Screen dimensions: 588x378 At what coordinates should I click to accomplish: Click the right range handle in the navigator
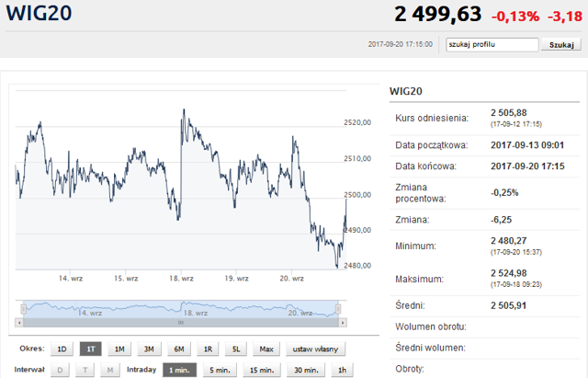click(336, 308)
